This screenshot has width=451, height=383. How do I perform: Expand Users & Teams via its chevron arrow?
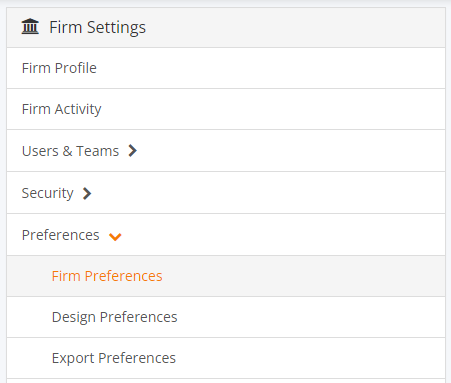pyautogui.click(x=132, y=151)
